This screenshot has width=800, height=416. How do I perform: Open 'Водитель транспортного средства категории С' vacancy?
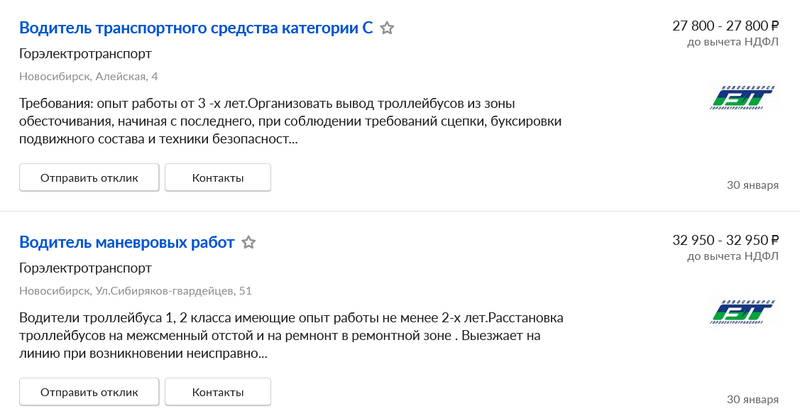[196, 28]
